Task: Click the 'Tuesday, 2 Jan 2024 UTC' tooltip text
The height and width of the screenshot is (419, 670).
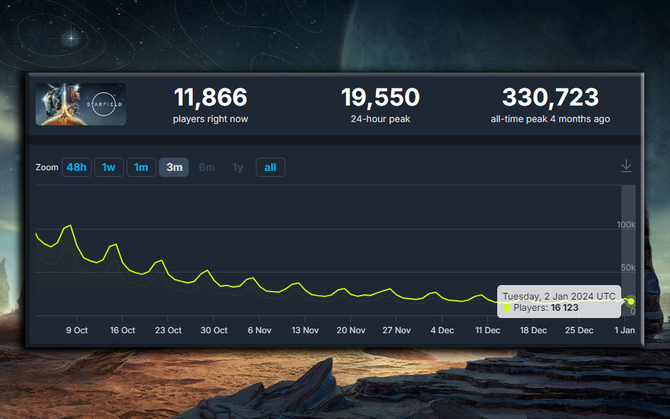Action: click(x=559, y=296)
